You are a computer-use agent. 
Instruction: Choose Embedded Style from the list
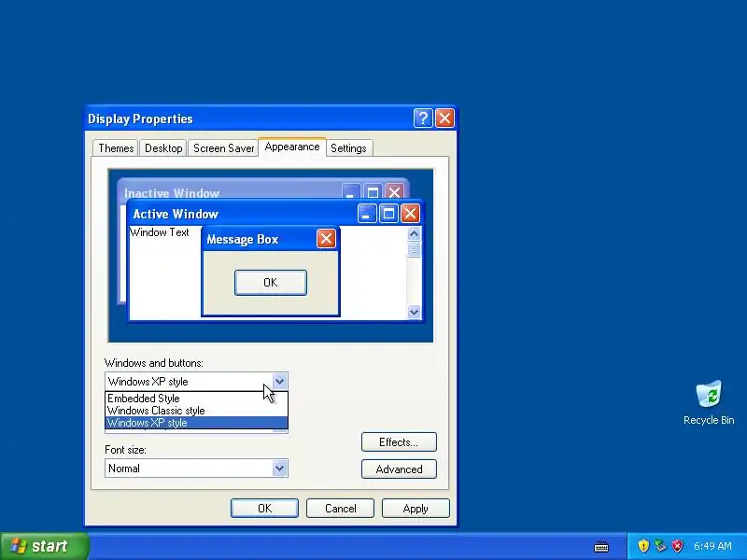point(196,399)
